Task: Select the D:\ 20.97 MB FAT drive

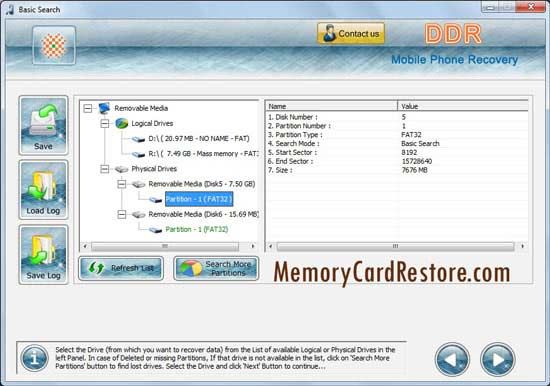Action: [x=199, y=139]
